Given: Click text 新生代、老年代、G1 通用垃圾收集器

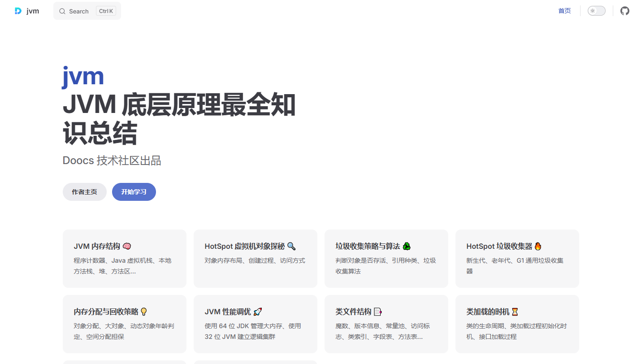Looking at the screenshot, I should coord(515,266).
